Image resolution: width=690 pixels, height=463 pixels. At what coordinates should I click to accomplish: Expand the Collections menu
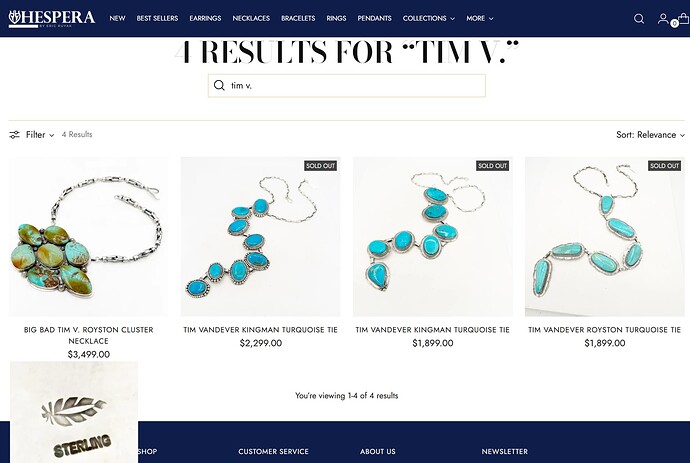429,18
